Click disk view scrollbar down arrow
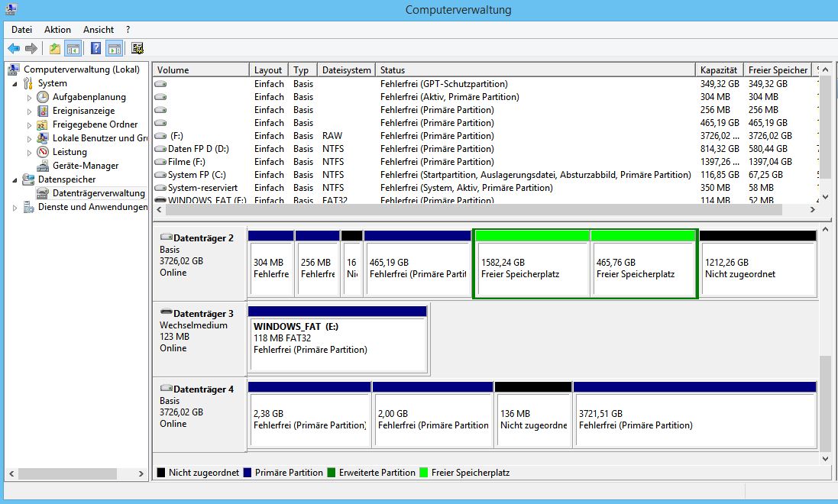The image size is (838, 504). tap(825, 459)
